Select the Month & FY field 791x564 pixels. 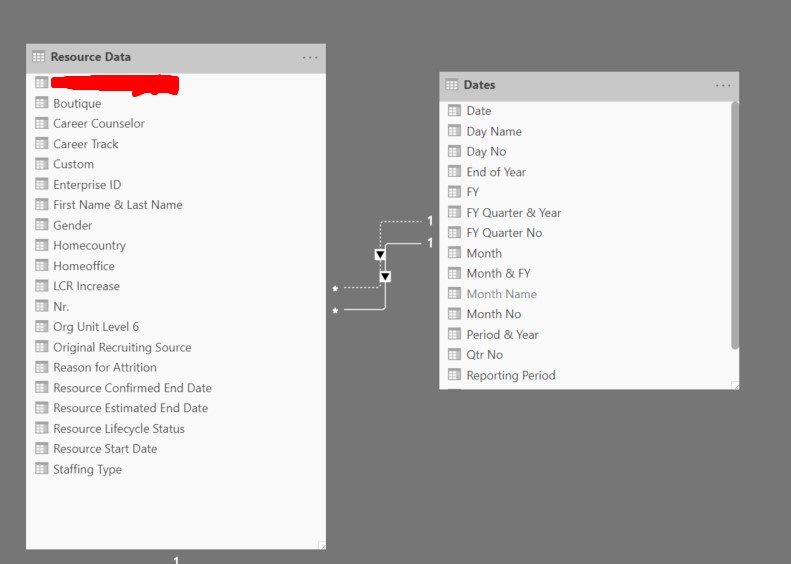click(498, 273)
